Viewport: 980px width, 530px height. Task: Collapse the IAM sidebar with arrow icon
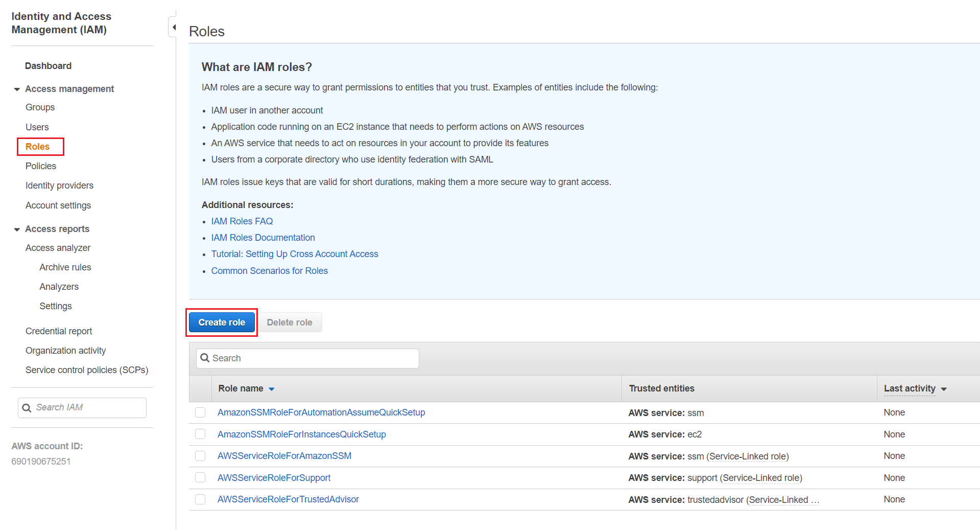pos(174,27)
